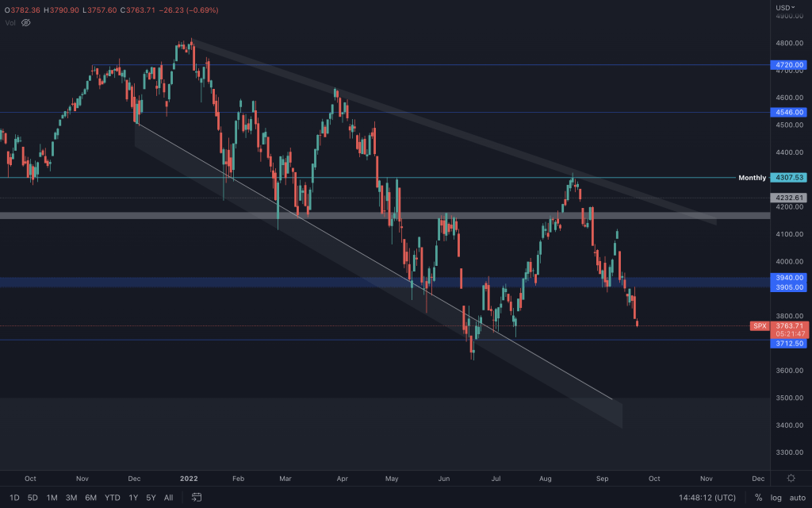Select the 5Y time range
Viewport: 812px width, 508px height.
click(151, 498)
